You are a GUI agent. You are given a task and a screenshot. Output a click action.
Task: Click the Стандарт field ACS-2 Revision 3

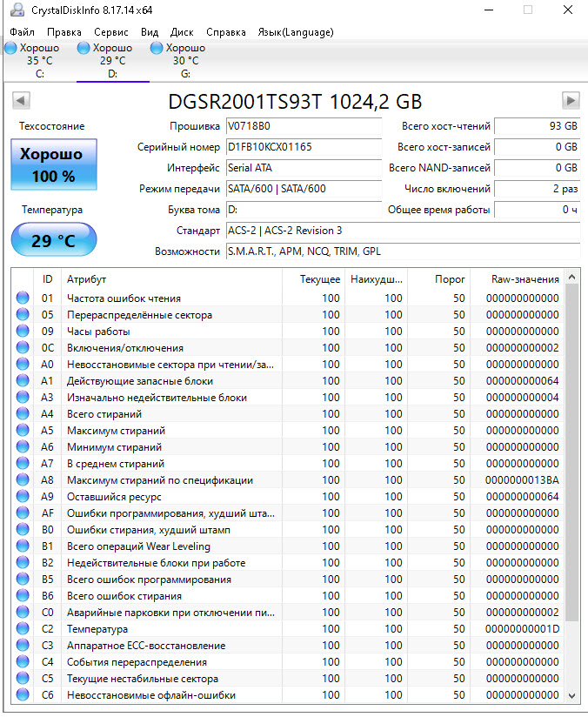(x=404, y=231)
